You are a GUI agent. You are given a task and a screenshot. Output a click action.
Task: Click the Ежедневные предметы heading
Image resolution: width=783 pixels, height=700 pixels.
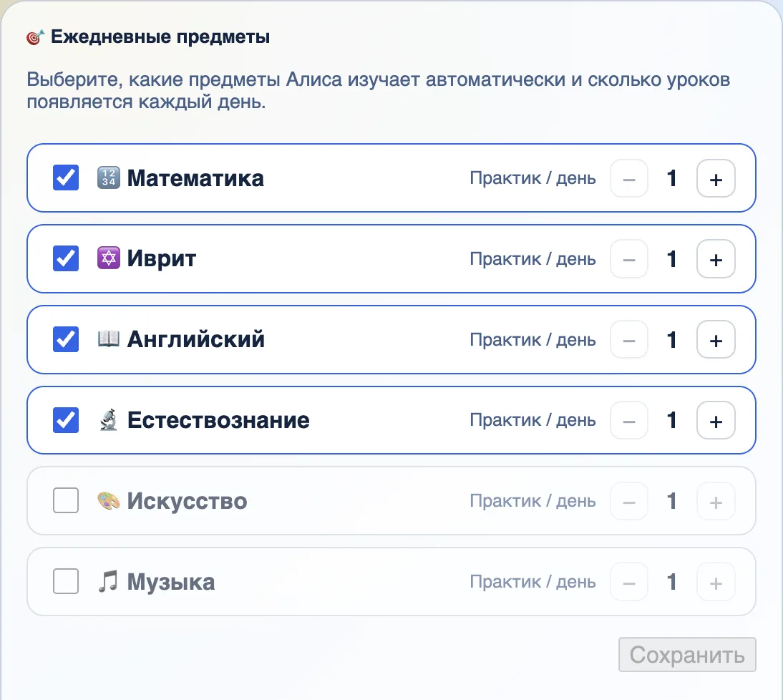pyautogui.click(x=160, y=37)
